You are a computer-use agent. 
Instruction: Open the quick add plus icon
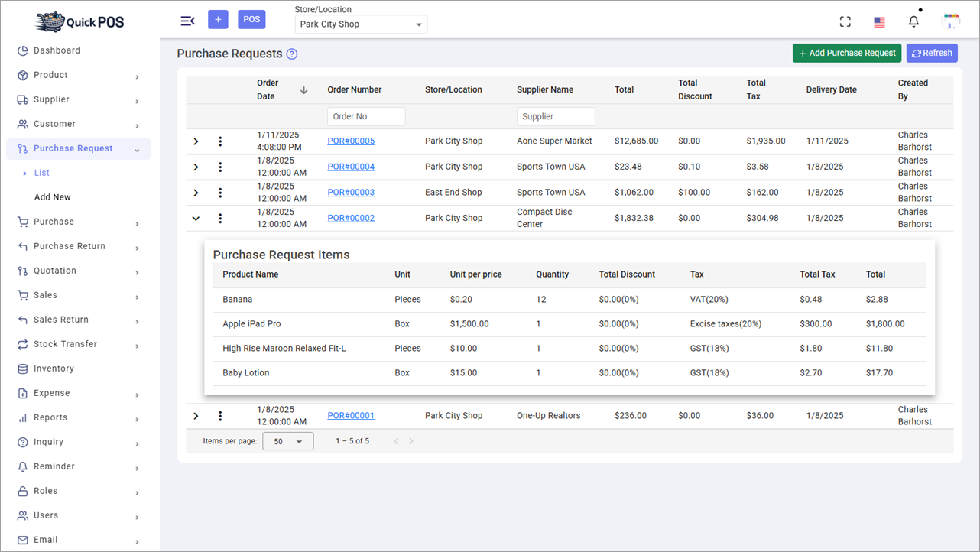[218, 19]
